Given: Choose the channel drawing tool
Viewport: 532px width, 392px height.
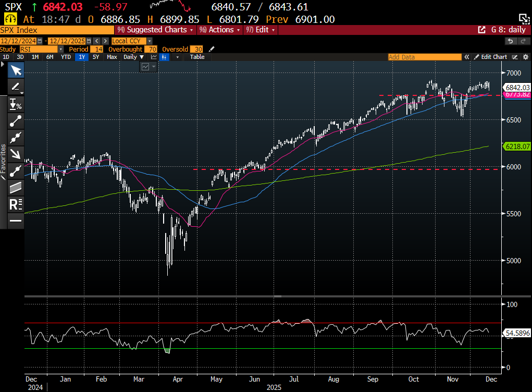Looking at the screenshot, I should coord(16,187).
